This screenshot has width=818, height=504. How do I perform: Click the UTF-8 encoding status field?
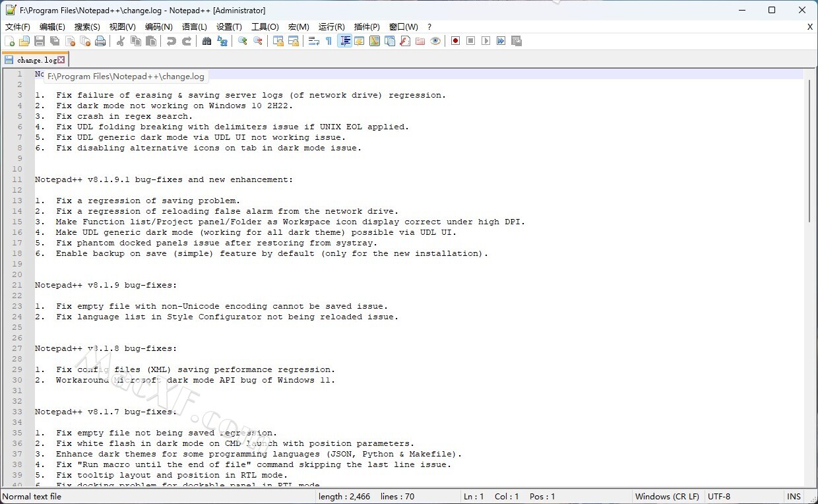719,497
